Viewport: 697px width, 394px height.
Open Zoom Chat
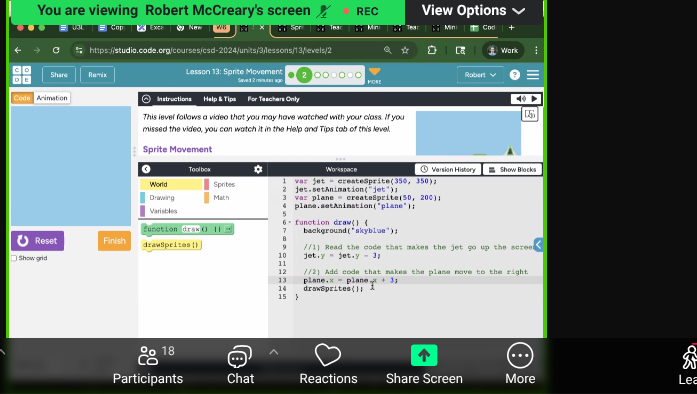click(x=240, y=365)
